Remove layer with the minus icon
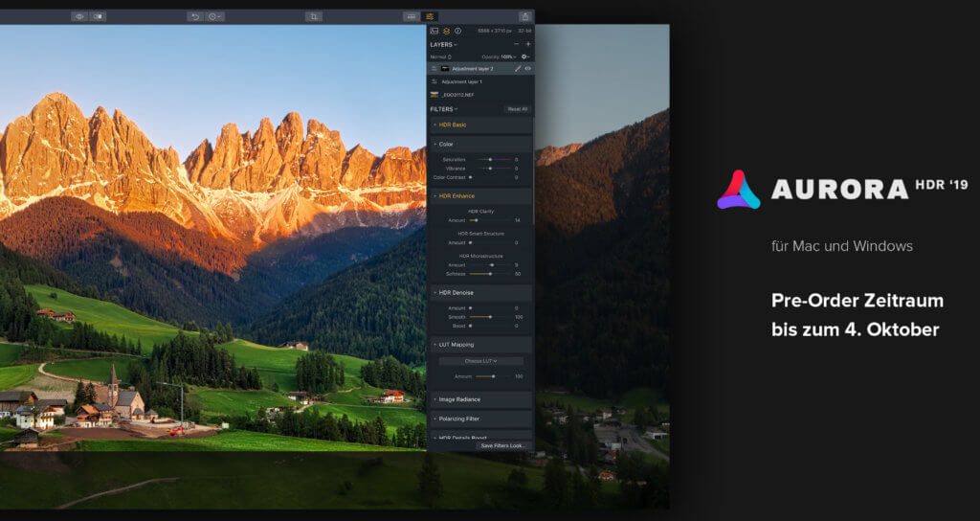 click(516, 44)
